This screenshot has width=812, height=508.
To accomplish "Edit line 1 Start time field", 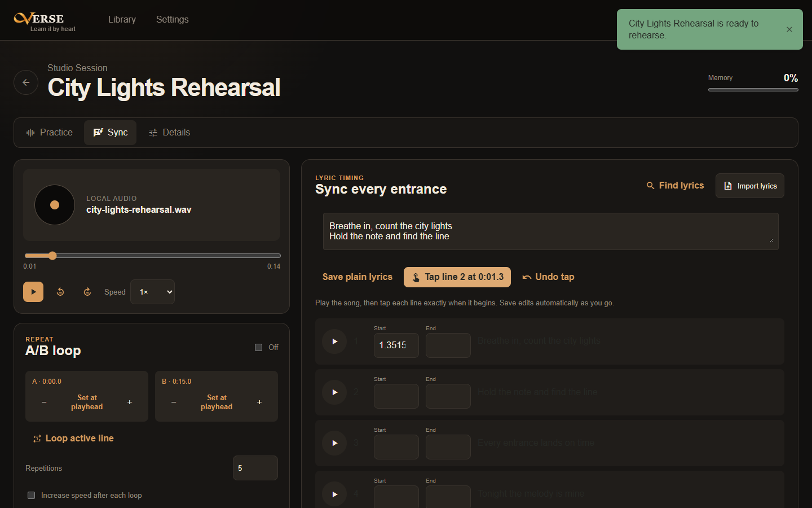I will pos(396,345).
